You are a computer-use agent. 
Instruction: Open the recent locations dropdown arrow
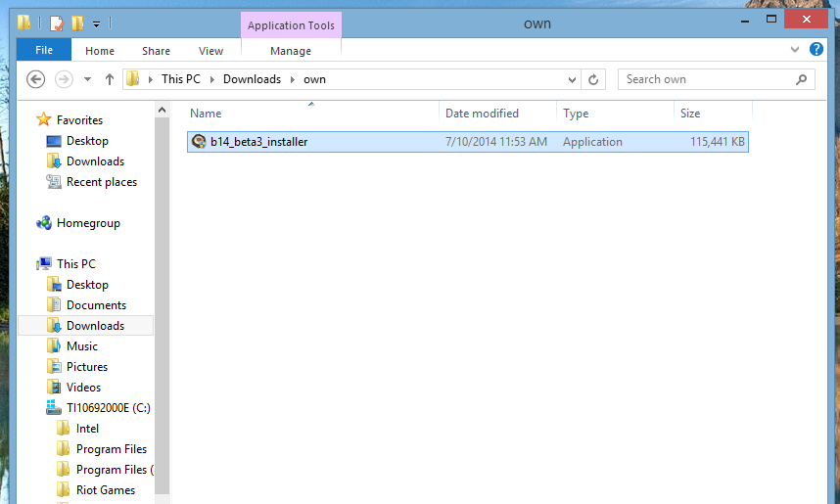point(87,79)
